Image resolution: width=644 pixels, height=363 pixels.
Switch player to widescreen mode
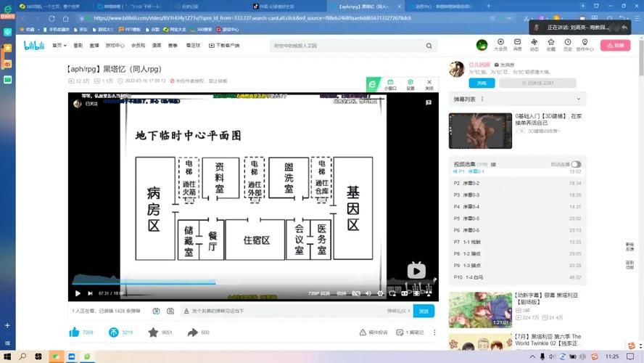405,293
